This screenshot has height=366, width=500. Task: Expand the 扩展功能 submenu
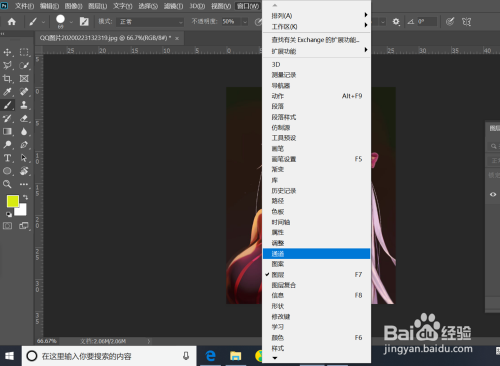[316, 51]
